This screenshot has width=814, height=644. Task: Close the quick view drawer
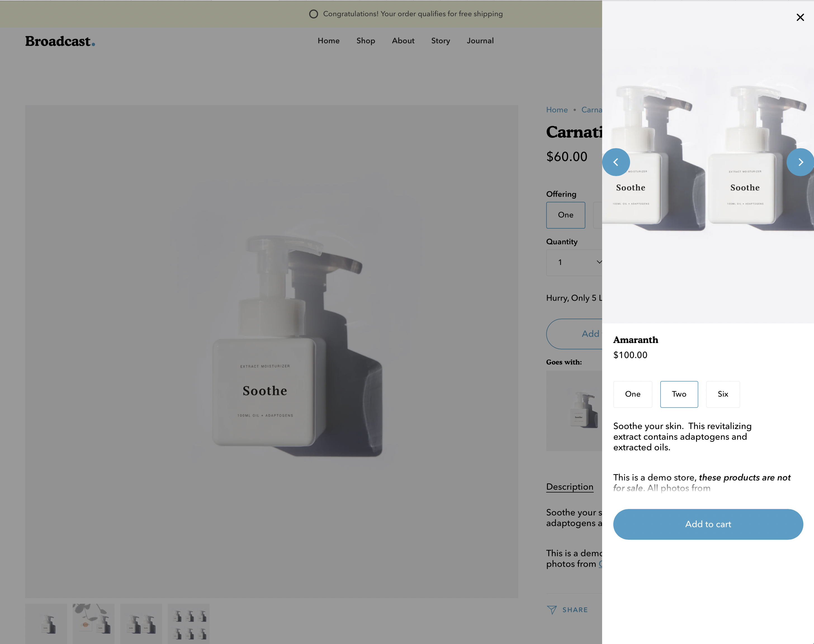click(800, 17)
